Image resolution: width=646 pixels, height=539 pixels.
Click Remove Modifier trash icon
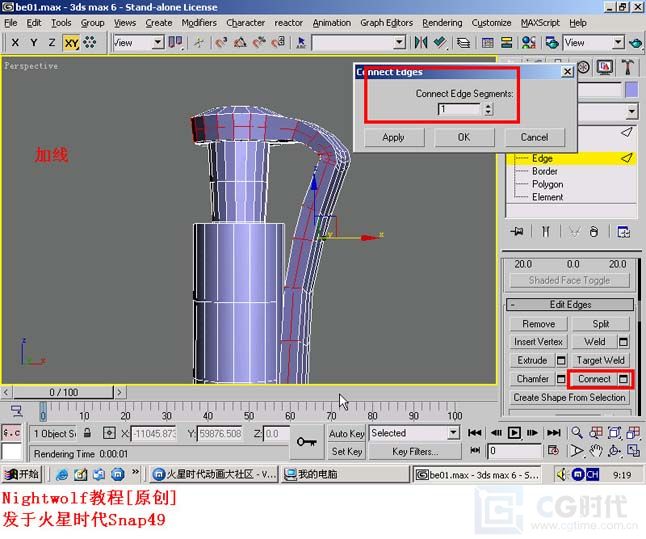(593, 232)
